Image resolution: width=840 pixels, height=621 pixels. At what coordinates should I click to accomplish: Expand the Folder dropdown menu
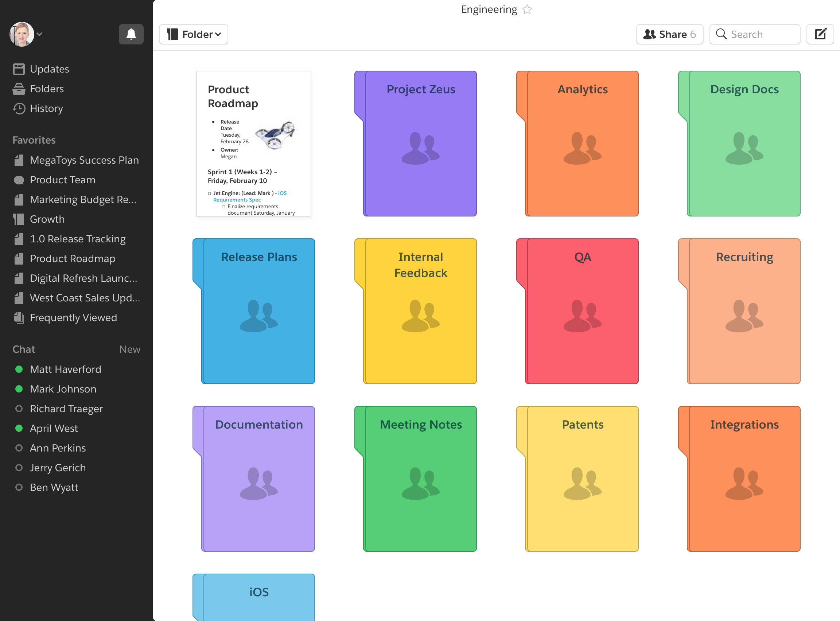point(194,34)
